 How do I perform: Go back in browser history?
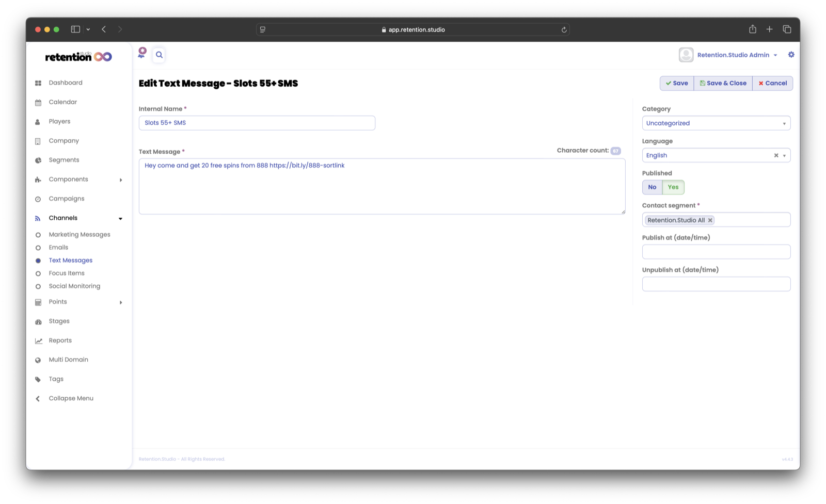(x=104, y=29)
